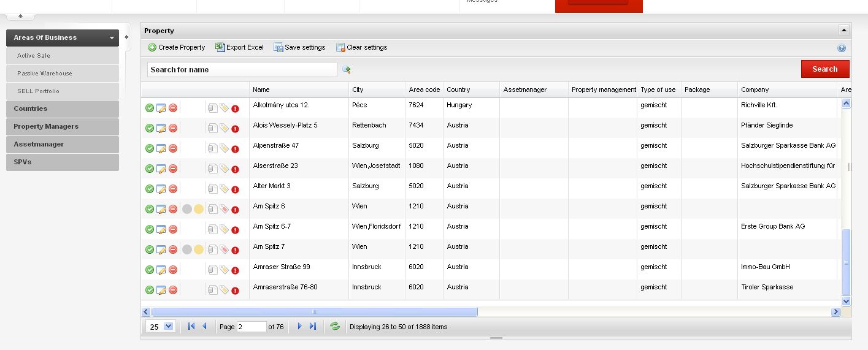
Task: Click the edit icon for Alkotmány utca 12.
Action: (x=161, y=108)
